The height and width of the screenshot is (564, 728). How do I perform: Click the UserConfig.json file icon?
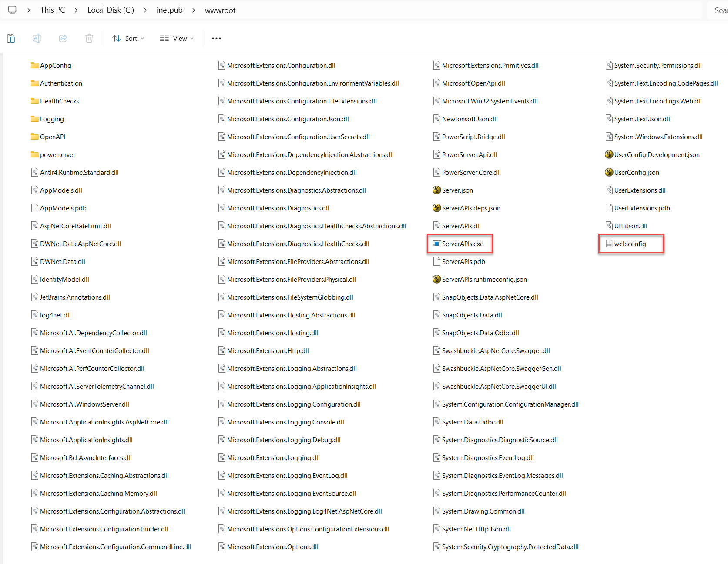609,172
